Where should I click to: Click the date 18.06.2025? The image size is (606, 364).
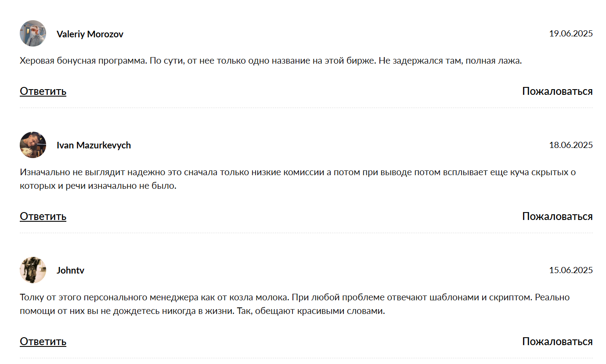point(571,145)
